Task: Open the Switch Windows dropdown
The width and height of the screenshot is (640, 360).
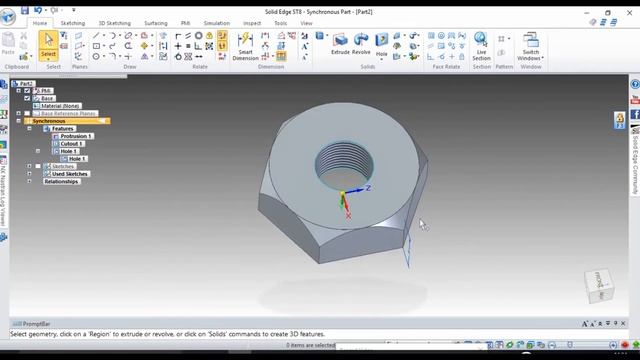Action: tap(542, 58)
